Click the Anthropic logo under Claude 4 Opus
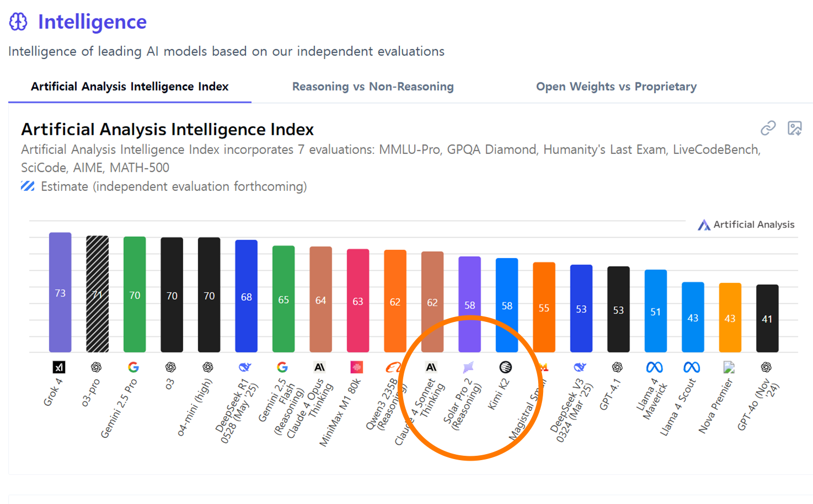Image resolution: width=813 pixels, height=504 pixels. [x=320, y=367]
